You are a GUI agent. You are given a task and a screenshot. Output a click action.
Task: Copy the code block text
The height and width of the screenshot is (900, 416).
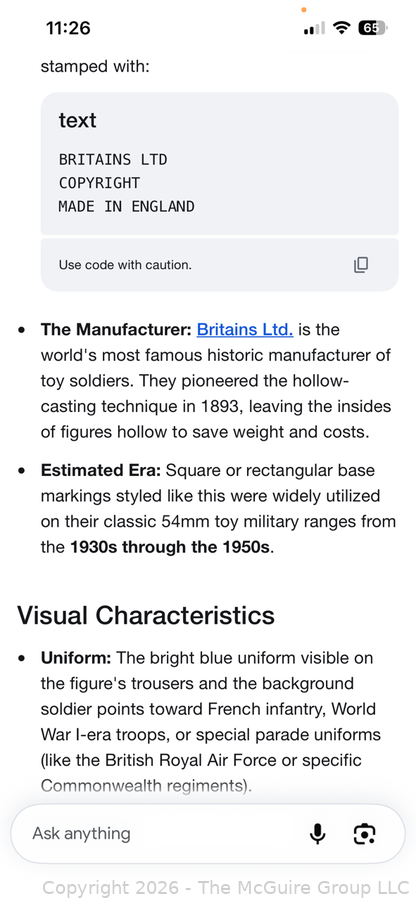coord(360,265)
